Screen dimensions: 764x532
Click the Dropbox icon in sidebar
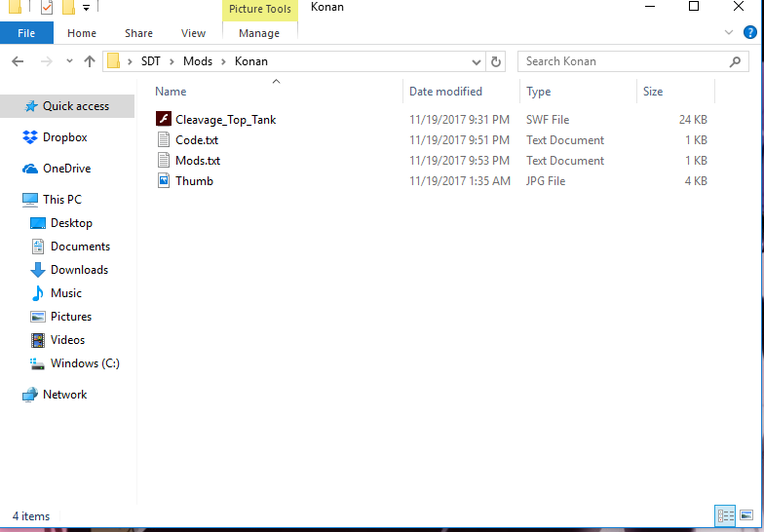point(30,137)
